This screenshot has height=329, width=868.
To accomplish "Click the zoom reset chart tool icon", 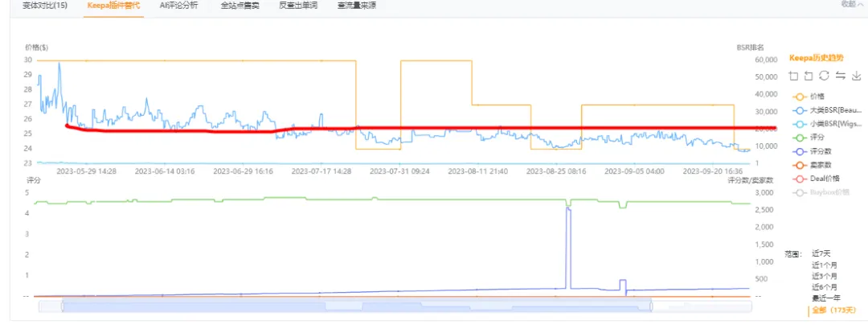I will click(809, 76).
